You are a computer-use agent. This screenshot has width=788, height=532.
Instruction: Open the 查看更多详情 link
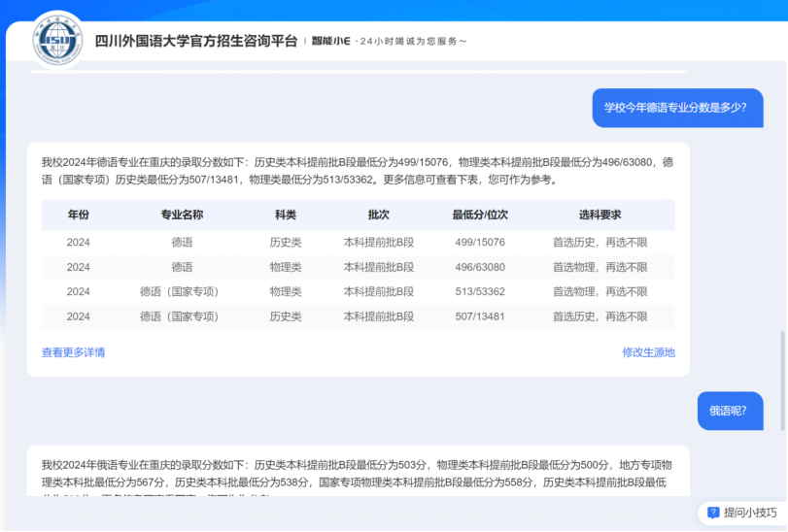[x=73, y=352]
